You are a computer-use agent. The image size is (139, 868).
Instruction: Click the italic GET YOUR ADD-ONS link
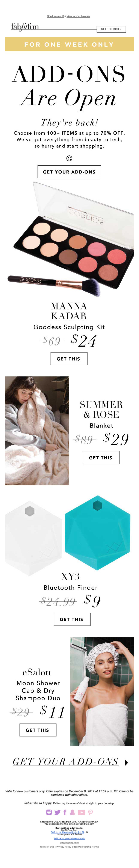pos(66,762)
